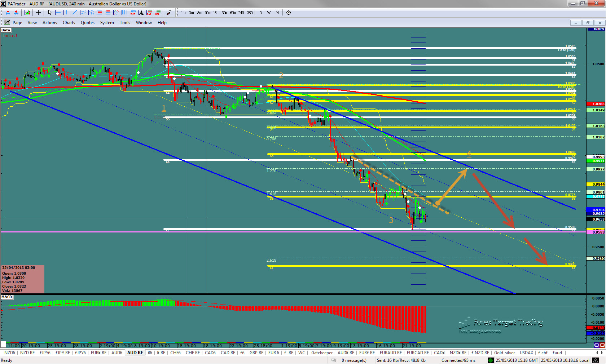This screenshot has height=364, width=606.
Task: Open the Actions menu
Action: [x=50, y=23]
